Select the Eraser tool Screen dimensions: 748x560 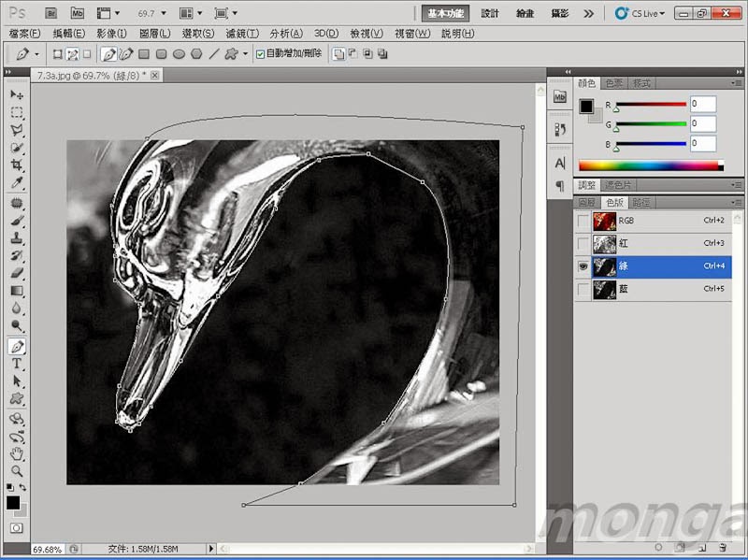17,273
